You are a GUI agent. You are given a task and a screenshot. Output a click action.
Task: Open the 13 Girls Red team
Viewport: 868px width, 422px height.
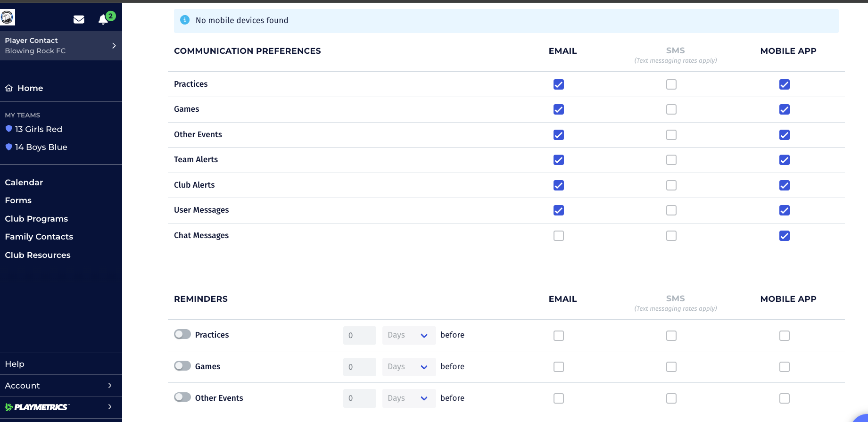pos(39,129)
